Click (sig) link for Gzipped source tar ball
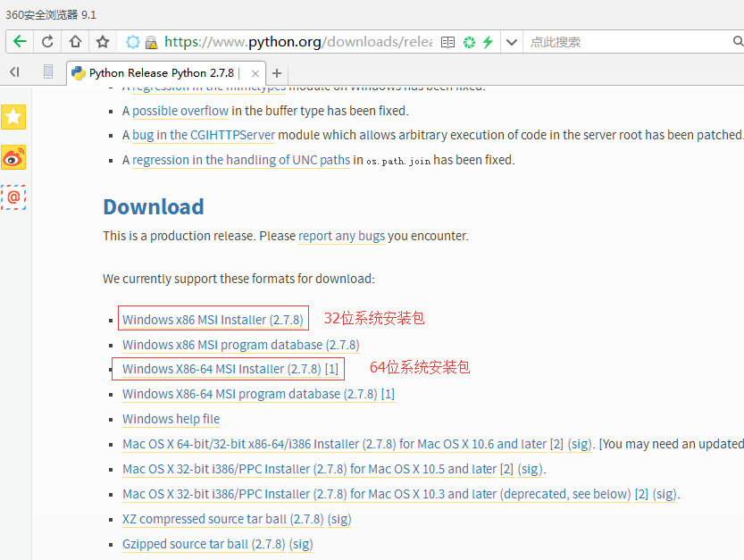This screenshot has height=560, width=744. coord(301,544)
